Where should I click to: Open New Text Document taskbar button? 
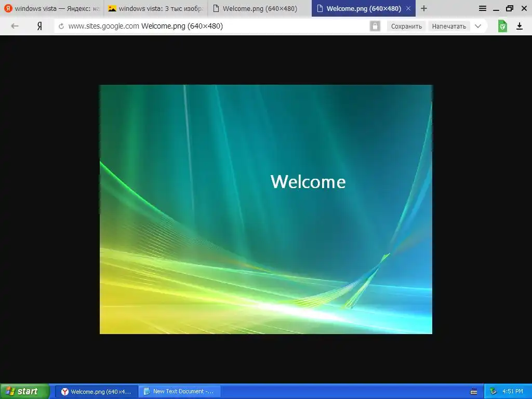coord(179,392)
